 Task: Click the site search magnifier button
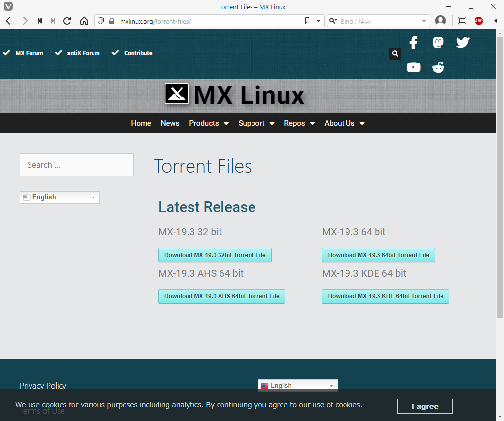(x=395, y=53)
